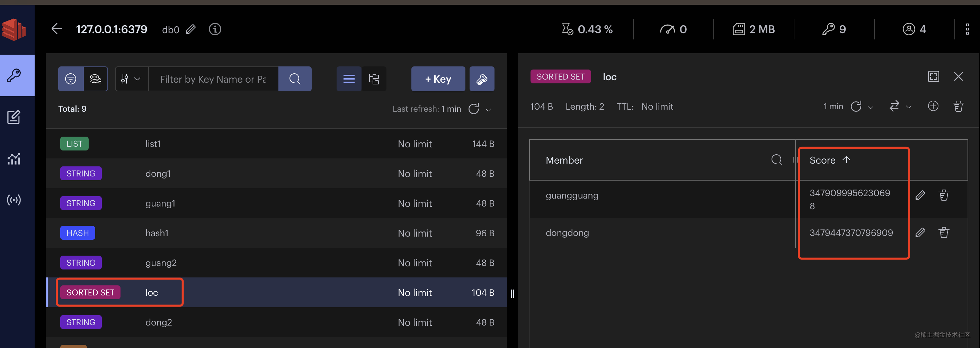
Task: Click the edit database alias pencil icon
Action: [x=190, y=29]
